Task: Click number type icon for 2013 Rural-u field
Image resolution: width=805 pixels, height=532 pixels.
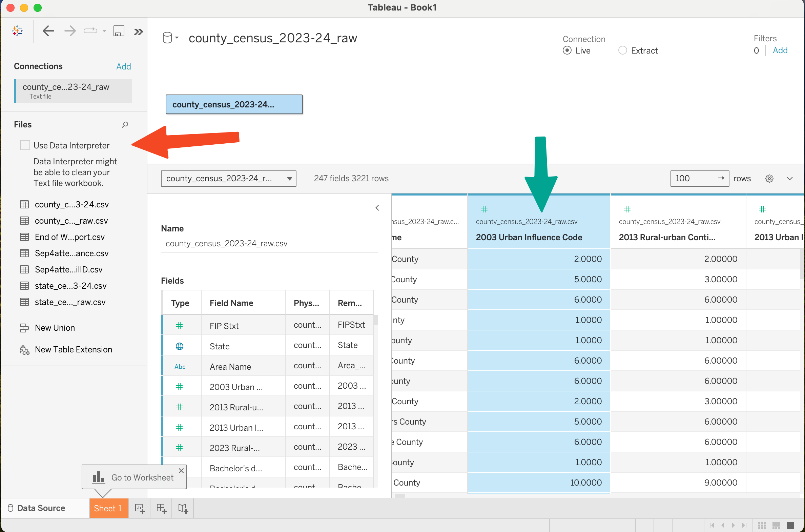Action: pos(180,407)
